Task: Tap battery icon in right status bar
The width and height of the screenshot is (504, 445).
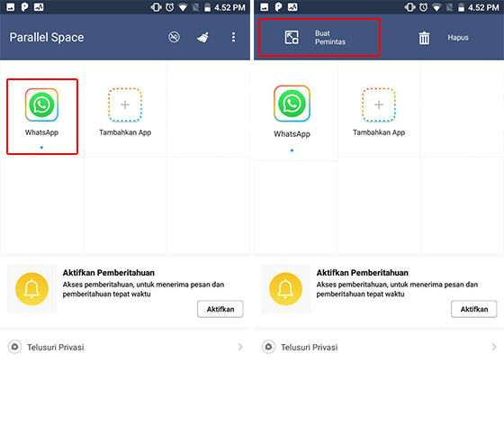Action: (461, 7)
